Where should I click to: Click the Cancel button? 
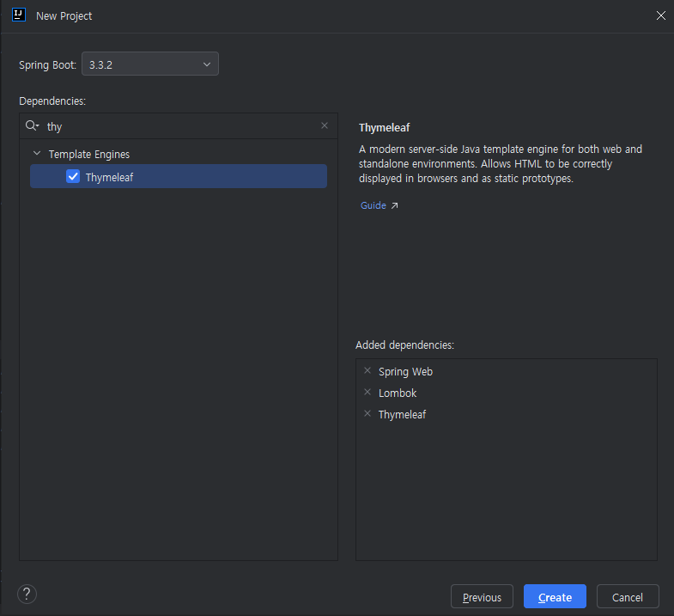628,596
